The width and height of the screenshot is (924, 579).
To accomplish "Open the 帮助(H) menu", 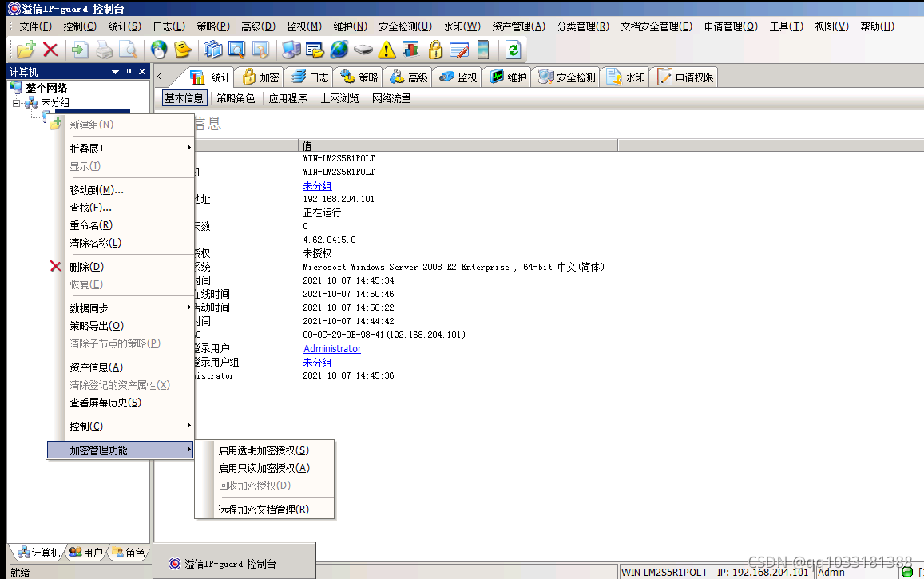I will (877, 26).
